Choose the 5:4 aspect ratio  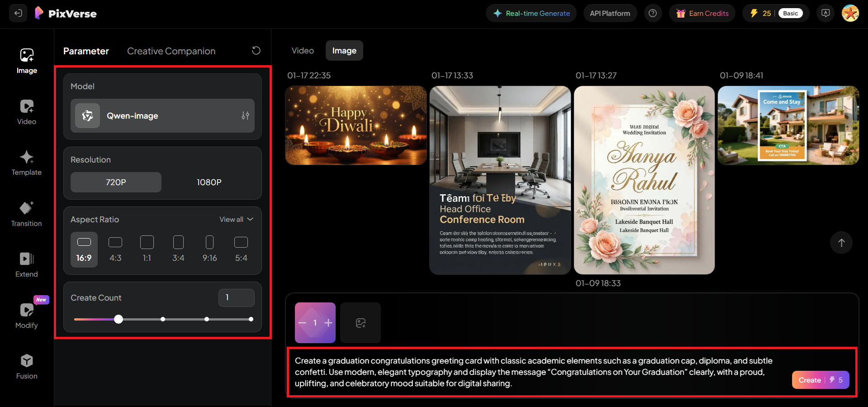coord(241,249)
